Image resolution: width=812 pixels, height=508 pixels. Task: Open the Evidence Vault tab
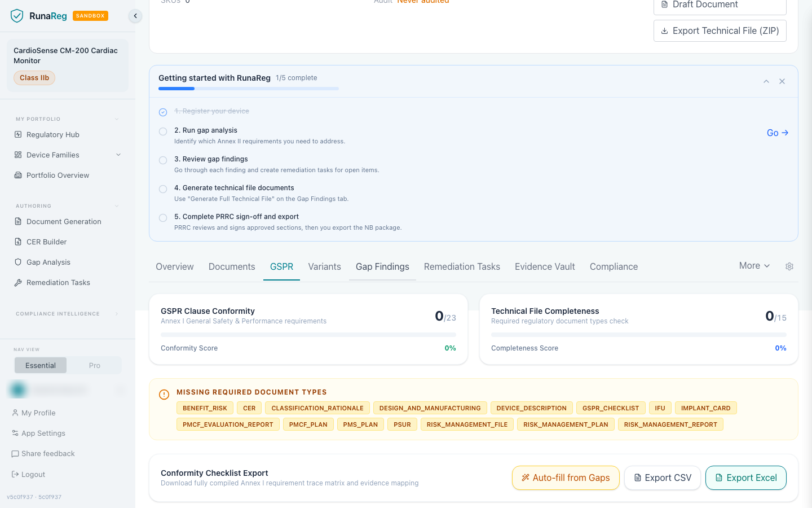[x=545, y=266]
